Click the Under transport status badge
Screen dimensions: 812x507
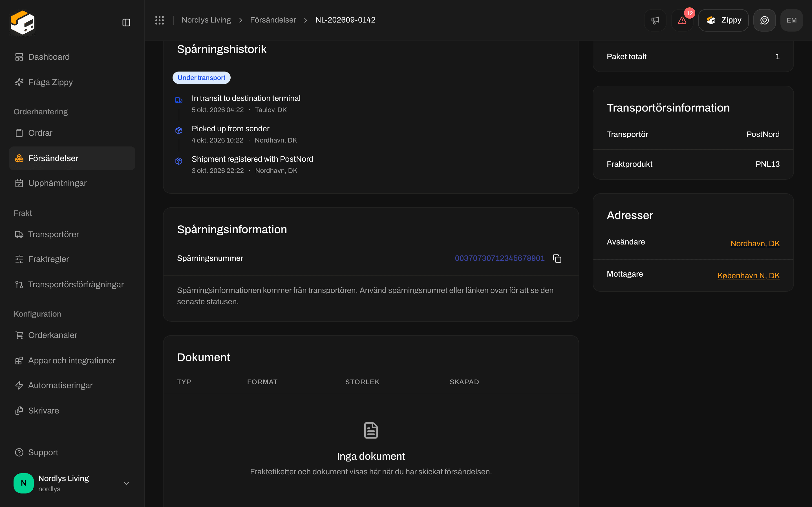click(201, 78)
